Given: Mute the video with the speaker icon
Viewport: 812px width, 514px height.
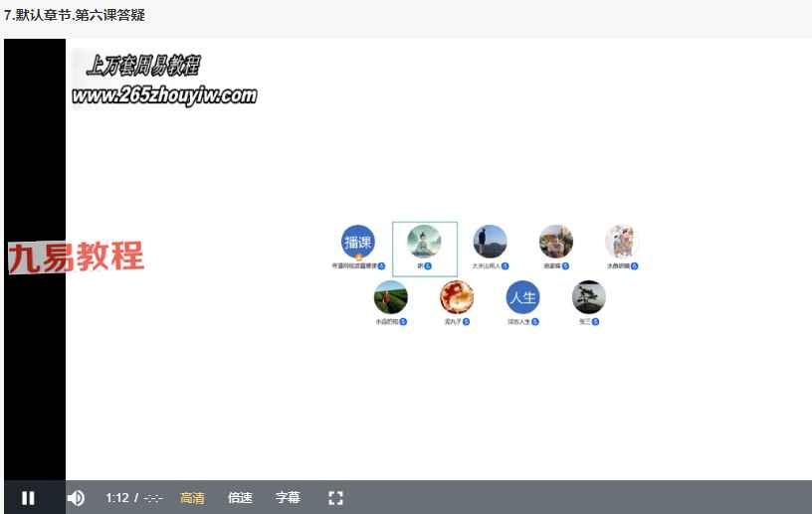Looking at the screenshot, I should coord(76,497).
